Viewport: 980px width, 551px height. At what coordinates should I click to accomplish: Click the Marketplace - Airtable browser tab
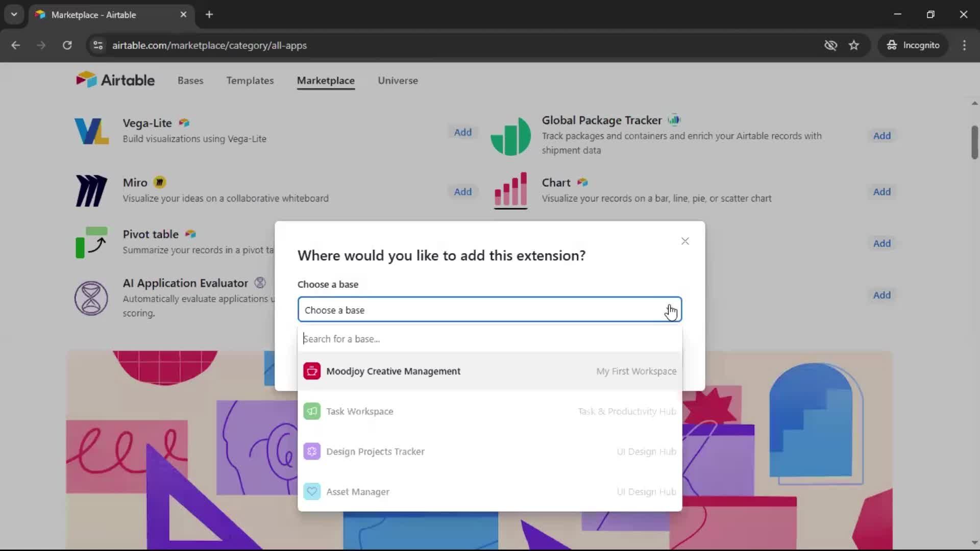point(111,15)
